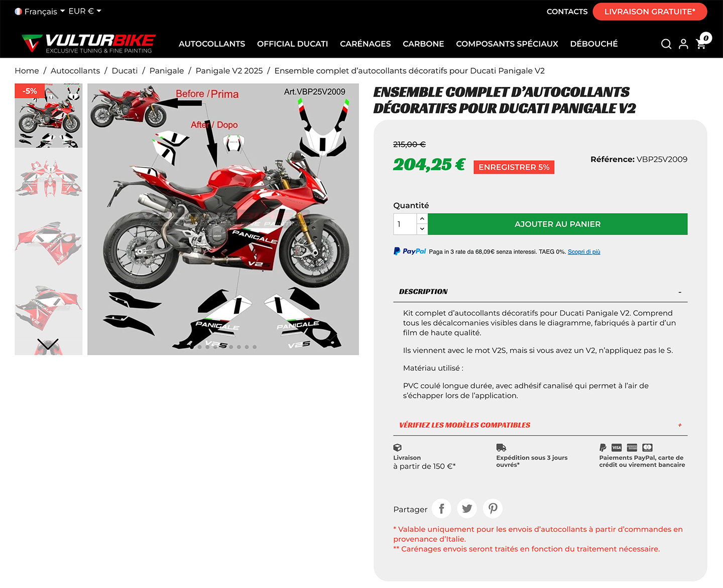Share on Twitter icon
This screenshot has width=723, height=588.
tap(467, 509)
